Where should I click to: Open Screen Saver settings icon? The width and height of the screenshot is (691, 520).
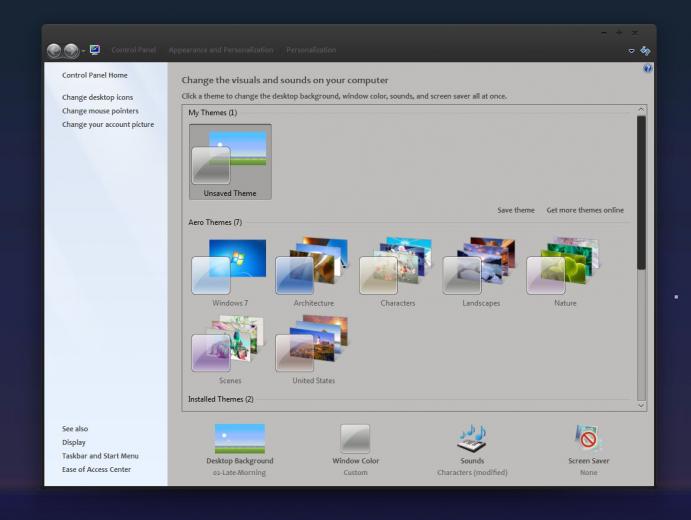coord(588,438)
